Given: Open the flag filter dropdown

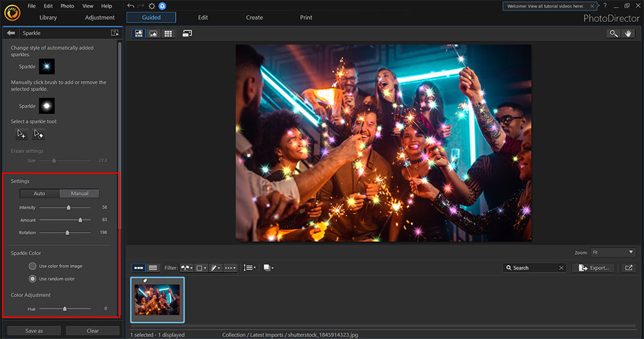Looking at the screenshot, I should coord(187,268).
